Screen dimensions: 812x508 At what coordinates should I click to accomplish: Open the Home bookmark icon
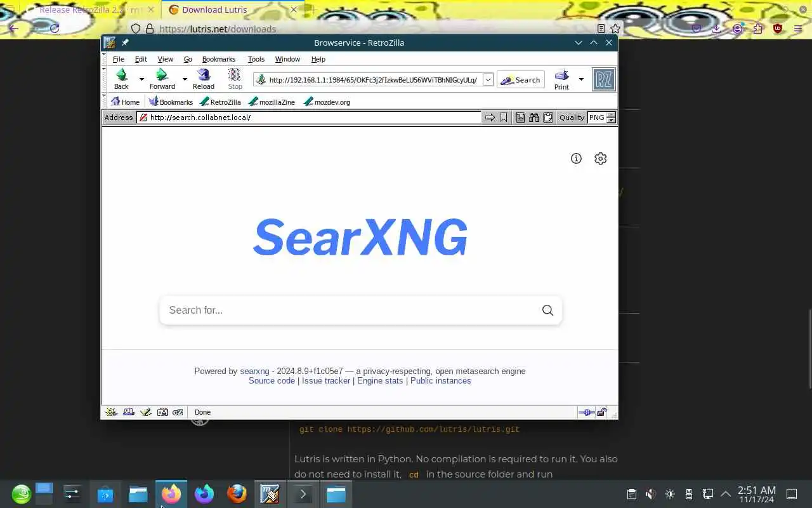click(115, 102)
